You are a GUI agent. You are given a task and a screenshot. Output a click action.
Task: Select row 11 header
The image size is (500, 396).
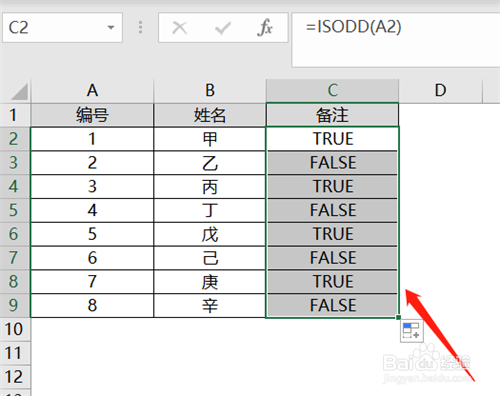[15, 353]
